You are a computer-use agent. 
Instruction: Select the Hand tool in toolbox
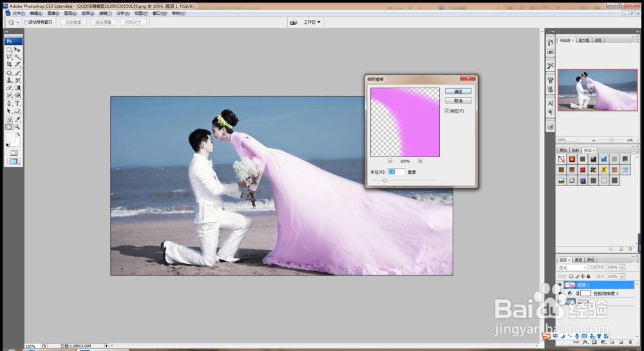tap(9, 127)
